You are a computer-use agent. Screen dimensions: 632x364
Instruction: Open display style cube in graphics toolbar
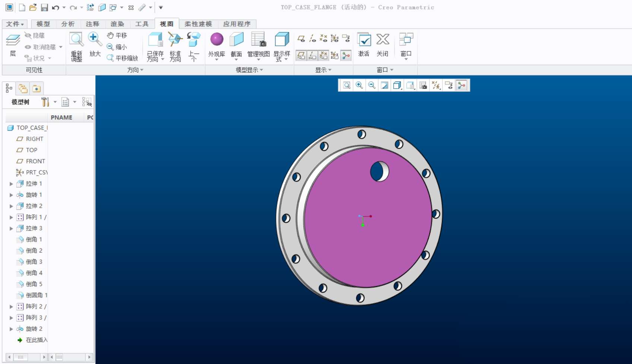pos(397,86)
